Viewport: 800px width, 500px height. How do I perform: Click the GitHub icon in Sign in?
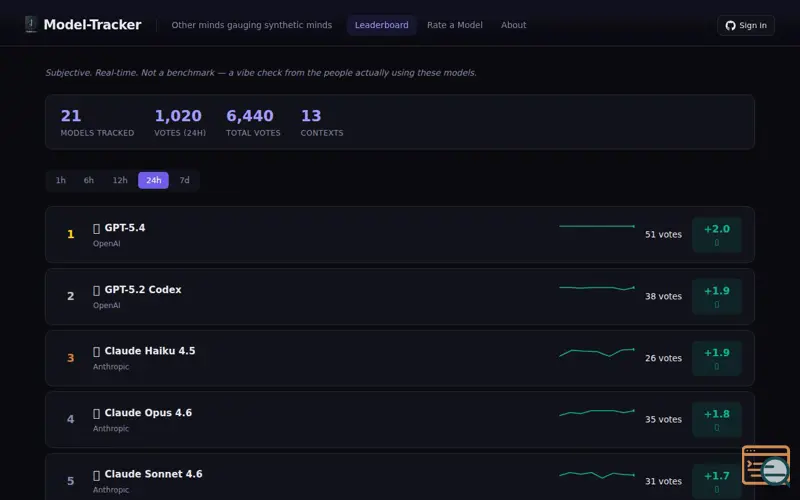731,26
